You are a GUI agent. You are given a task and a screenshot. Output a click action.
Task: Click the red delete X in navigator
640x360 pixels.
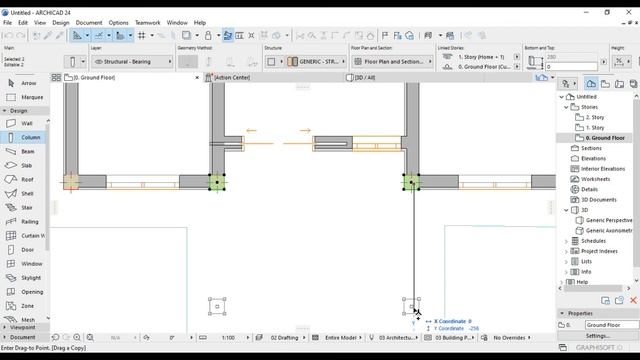coord(633,300)
